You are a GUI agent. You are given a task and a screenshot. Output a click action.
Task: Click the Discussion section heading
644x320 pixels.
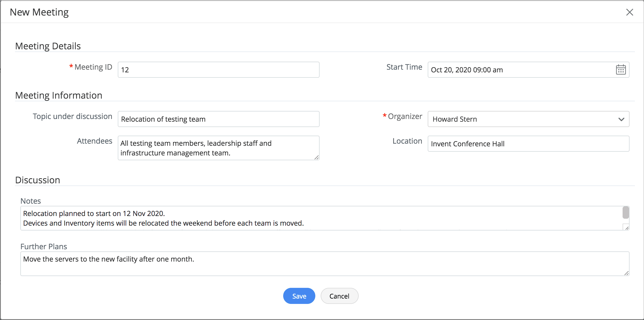pyautogui.click(x=37, y=180)
